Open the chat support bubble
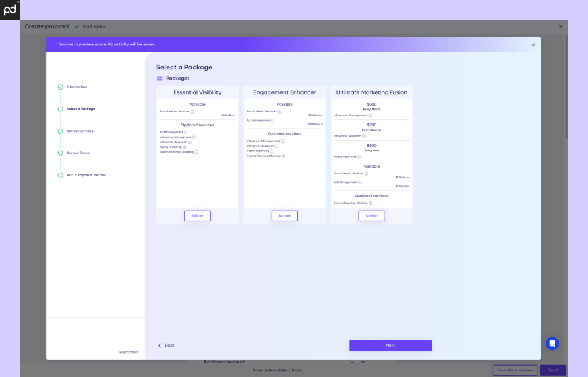Viewport: 588px width, 377px height. tap(552, 344)
